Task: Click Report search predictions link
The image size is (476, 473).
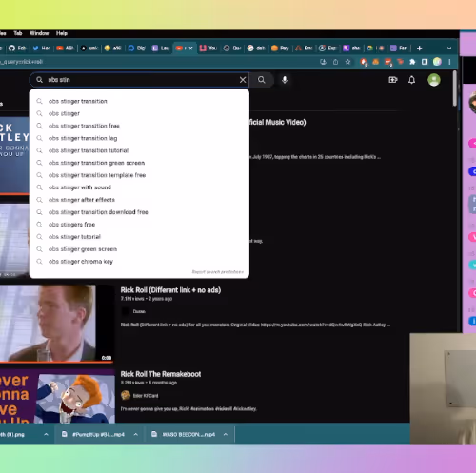Action: (x=217, y=272)
